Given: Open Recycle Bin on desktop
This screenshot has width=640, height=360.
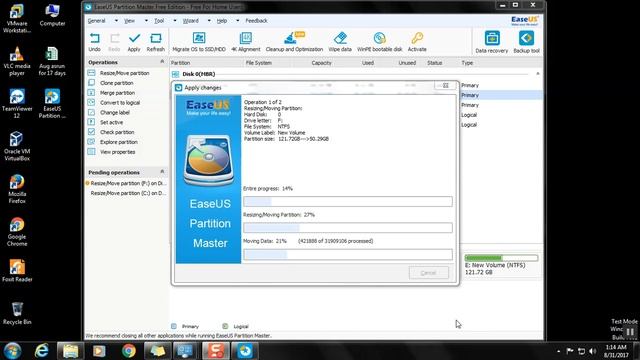Looking at the screenshot, I should pyautogui.click(x=17, y=313).
